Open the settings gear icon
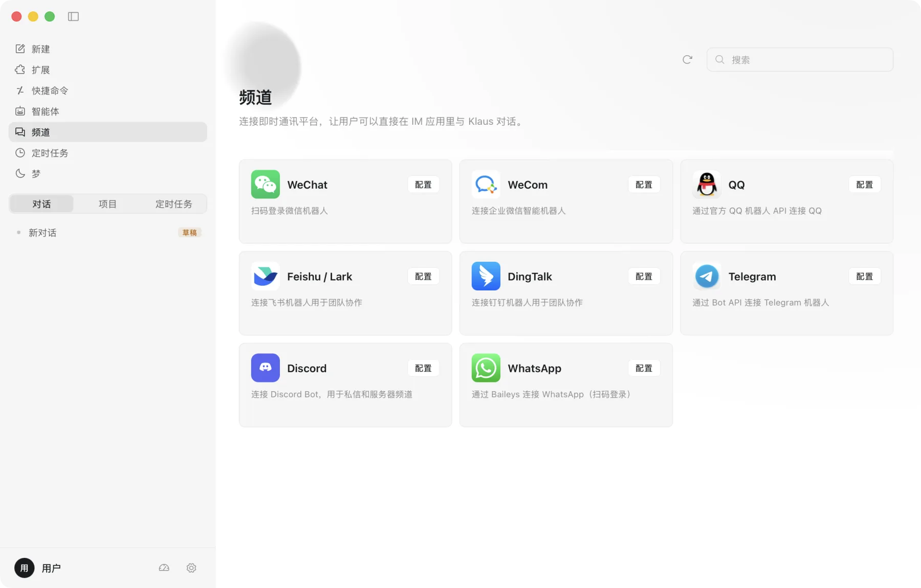The width and height of the screenshot is (921, 588). [x=191, y=568]
